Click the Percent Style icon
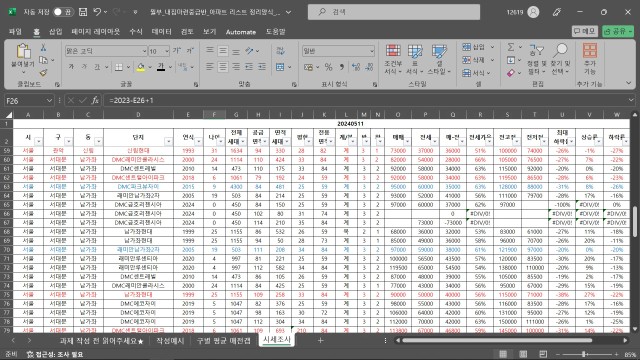Viewport: 640px width, 360px height. tap(329, 67)
